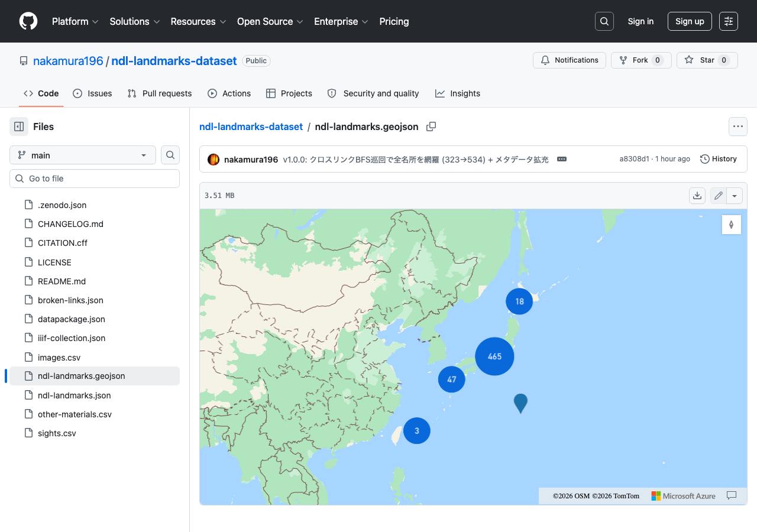757x532 pixels.
Task: Download the raw geojson file
Action: point(697,196)
